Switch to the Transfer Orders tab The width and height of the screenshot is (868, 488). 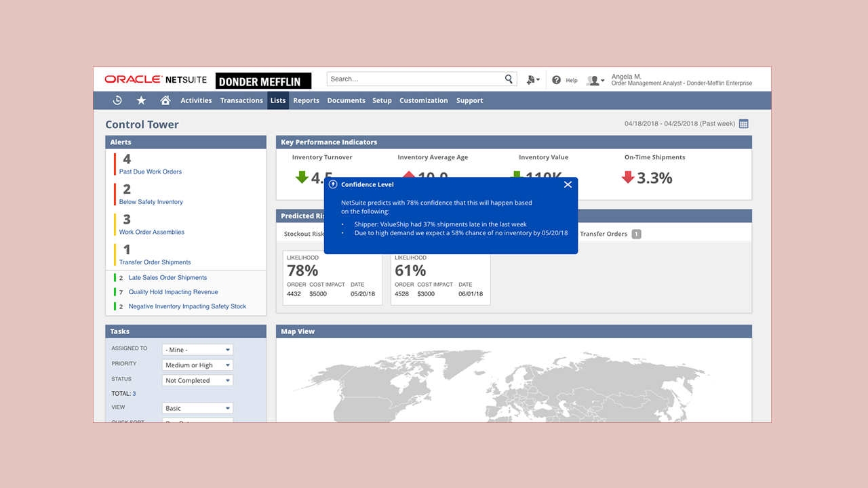pyautogui.click(x=604, y=234)
